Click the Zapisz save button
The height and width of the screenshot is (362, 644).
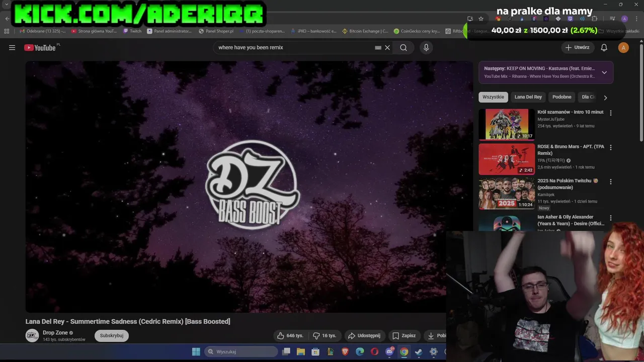point(404,335)
